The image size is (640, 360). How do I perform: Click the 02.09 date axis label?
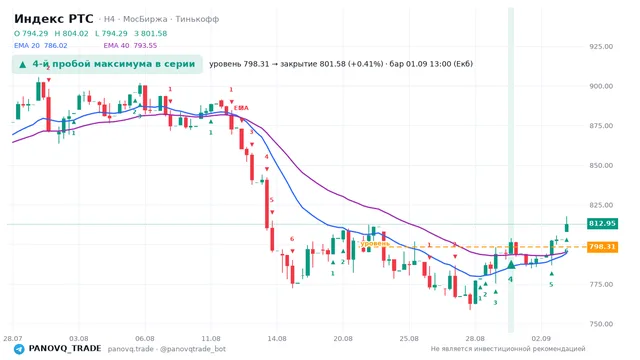pos(541,338)
